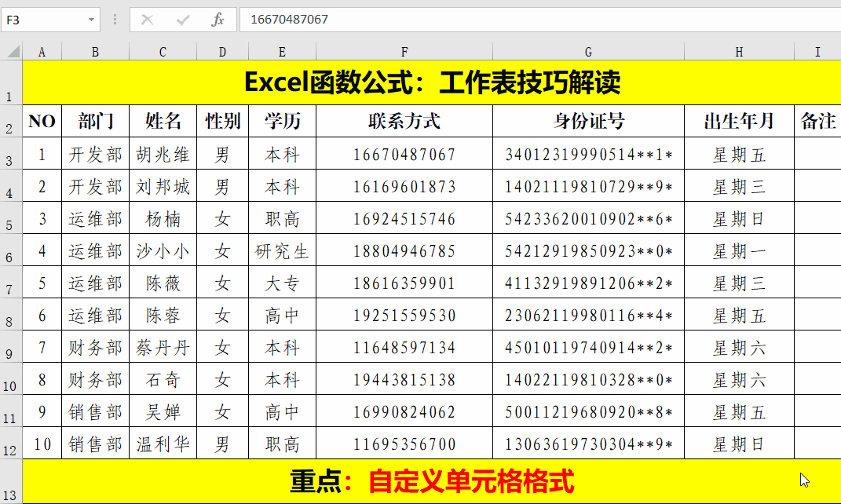This screenshot has height=504, width=841.
Task: Select the cell with name 陈薇
Action: click(163, 283)
